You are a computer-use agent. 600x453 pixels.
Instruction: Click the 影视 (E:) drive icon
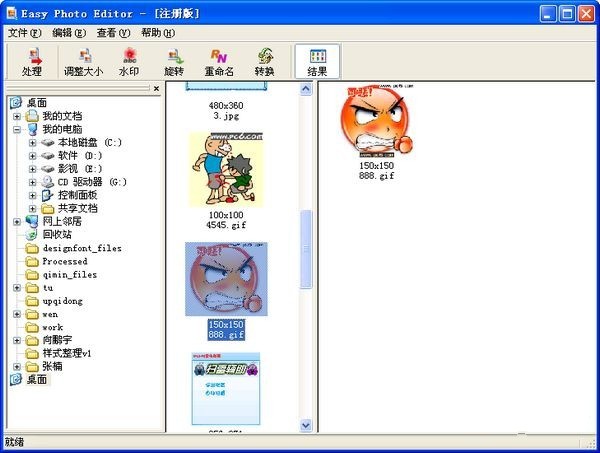pyautogui.click(x=47, y=169)
